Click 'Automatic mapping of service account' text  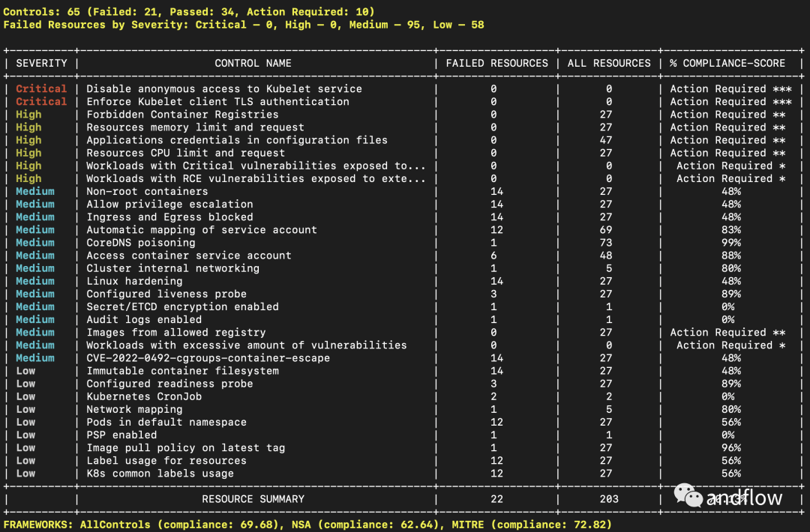(x=202, y=229)
